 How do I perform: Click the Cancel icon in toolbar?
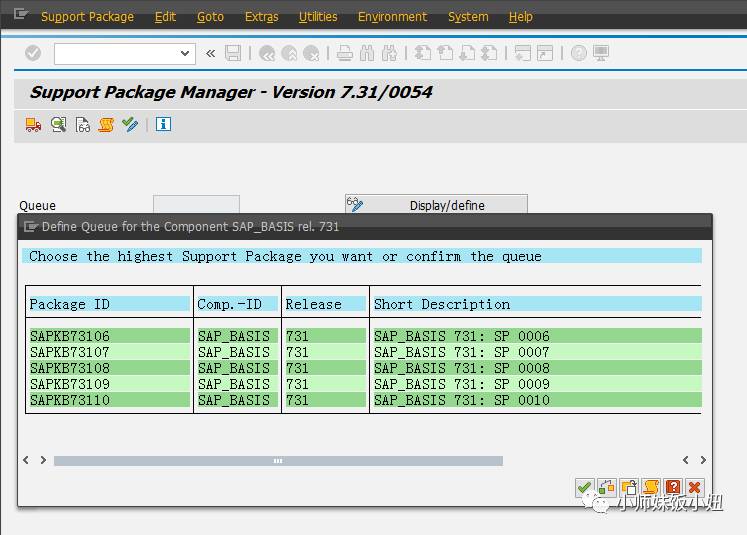click(x=311, y=53)
